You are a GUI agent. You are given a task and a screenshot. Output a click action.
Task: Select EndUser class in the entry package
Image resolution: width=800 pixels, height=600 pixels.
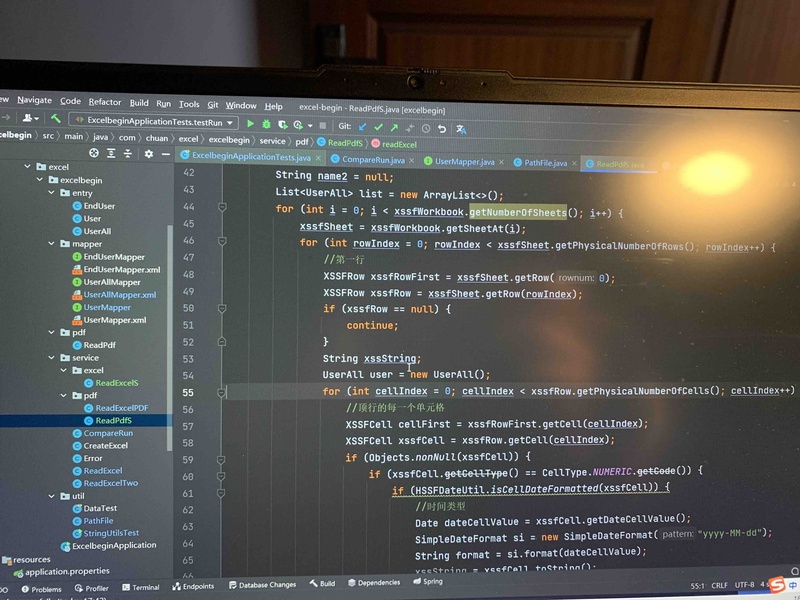pos(93,206)
